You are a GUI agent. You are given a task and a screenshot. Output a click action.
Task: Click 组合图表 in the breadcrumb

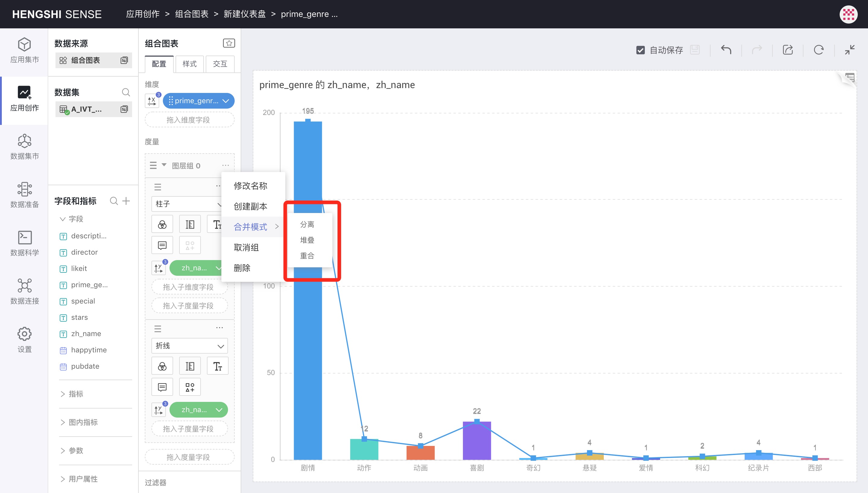coord(192,14)
